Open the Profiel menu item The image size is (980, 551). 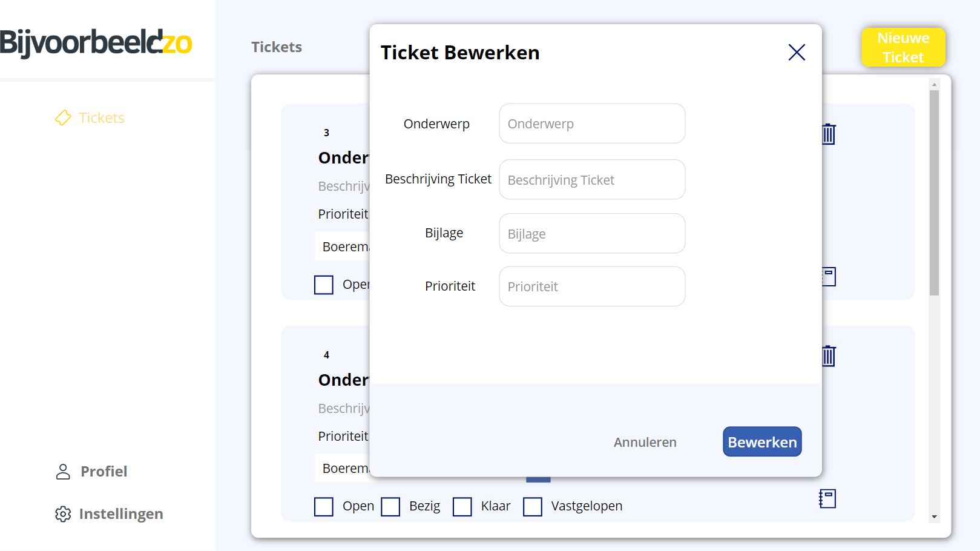click(91, 472)
